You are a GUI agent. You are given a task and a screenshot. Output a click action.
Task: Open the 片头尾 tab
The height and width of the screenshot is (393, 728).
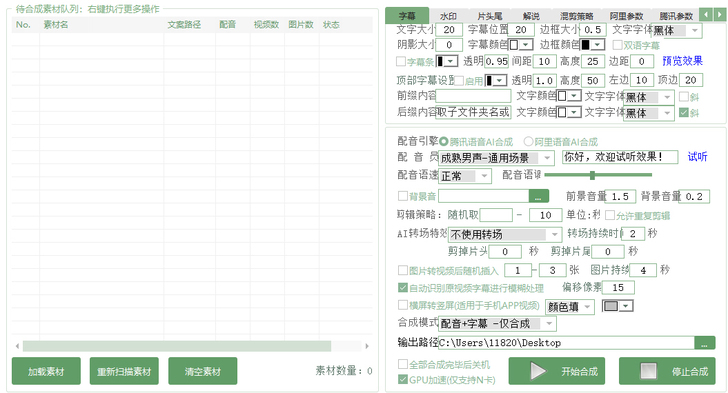pyautogui.click(x=489, y=16)
